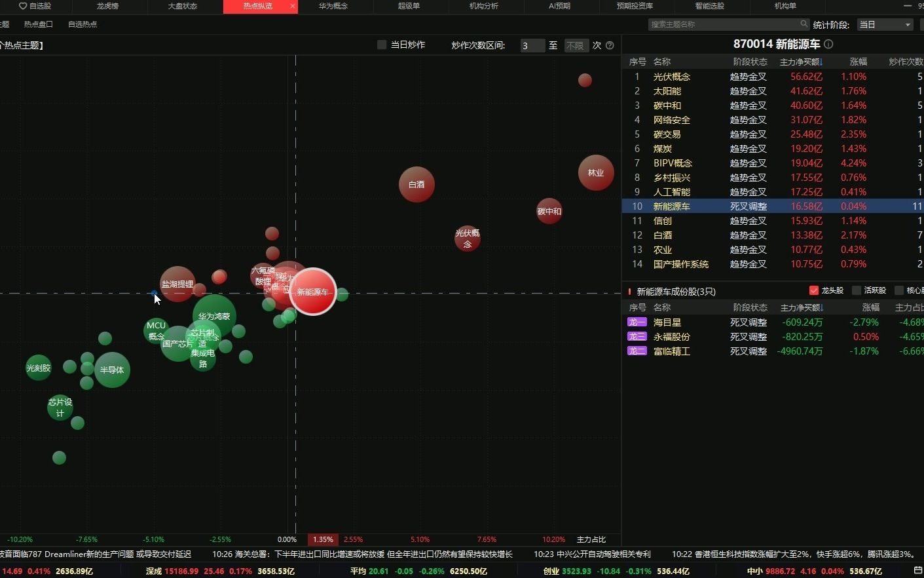Switch to the 大盘状态 tab
Viewport: 924px width, 578px height.
coord(182,6)
